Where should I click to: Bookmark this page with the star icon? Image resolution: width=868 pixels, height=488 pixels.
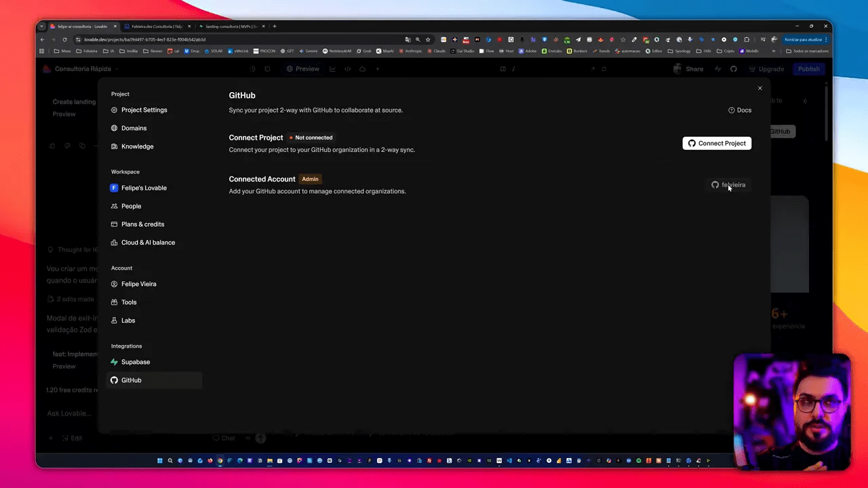coord(428,39)
